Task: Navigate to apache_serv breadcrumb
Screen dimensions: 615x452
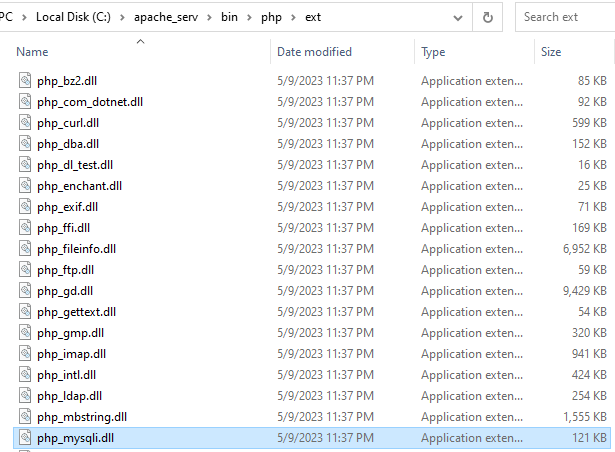Action: [166, 17]
